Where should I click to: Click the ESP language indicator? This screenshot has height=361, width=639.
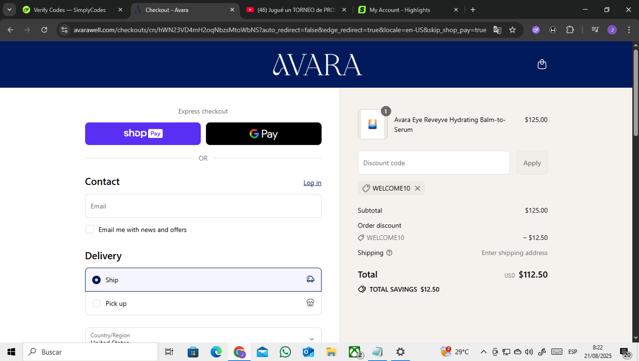point(573,352)
